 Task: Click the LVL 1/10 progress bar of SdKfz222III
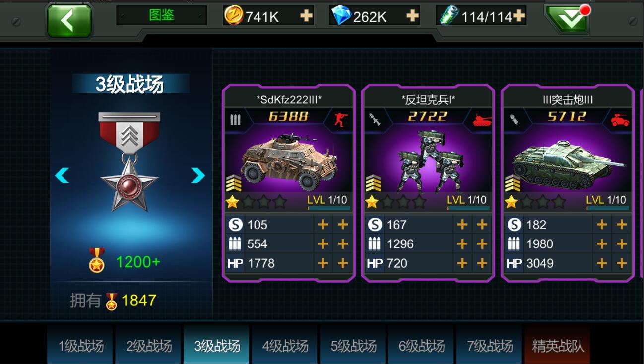pos(328,208)
